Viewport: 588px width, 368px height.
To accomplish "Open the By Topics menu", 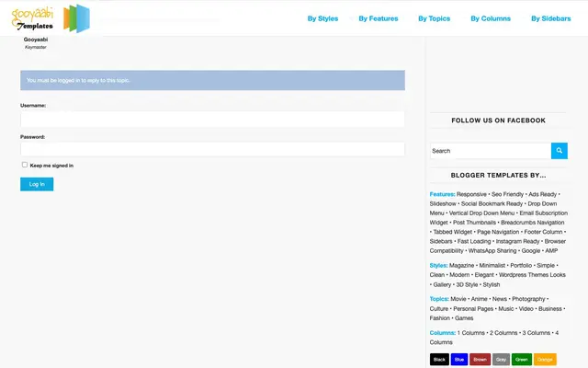I will pos(434,18).
